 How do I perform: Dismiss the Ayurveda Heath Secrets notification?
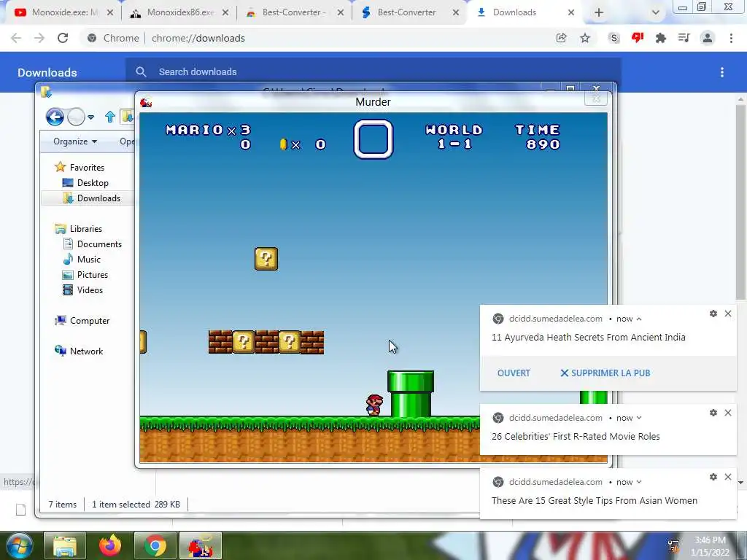click(728, 314)
